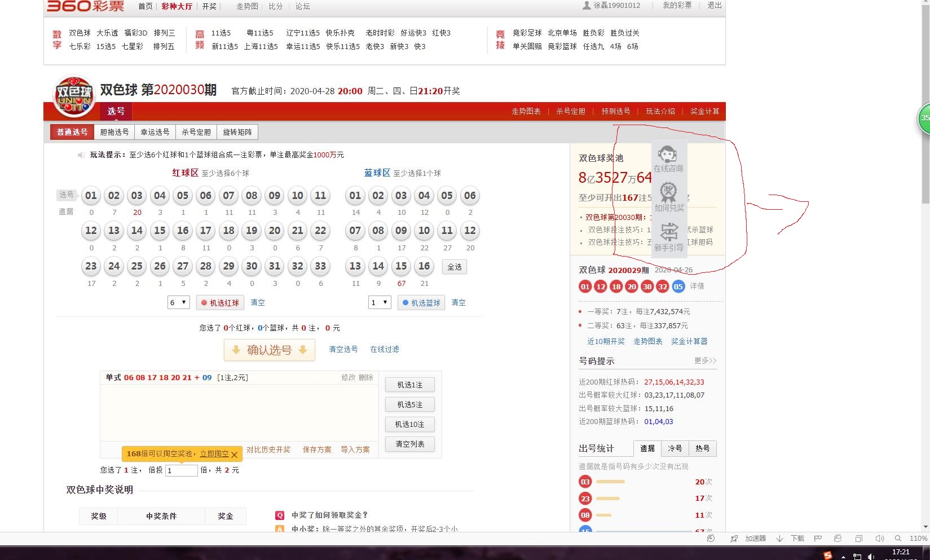Open the browser download arrow icon
Viewport: 930px width, 560px height.
pyautogui.click(x=780, y=539)
